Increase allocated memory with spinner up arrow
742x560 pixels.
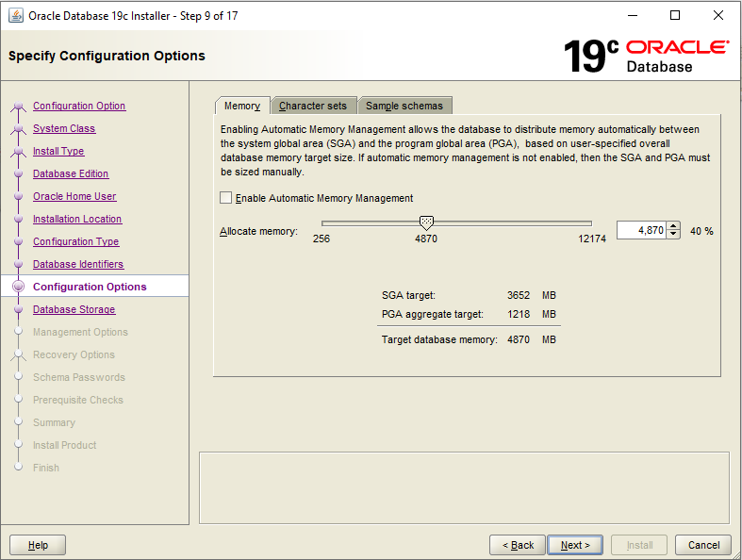coord(673,226)
